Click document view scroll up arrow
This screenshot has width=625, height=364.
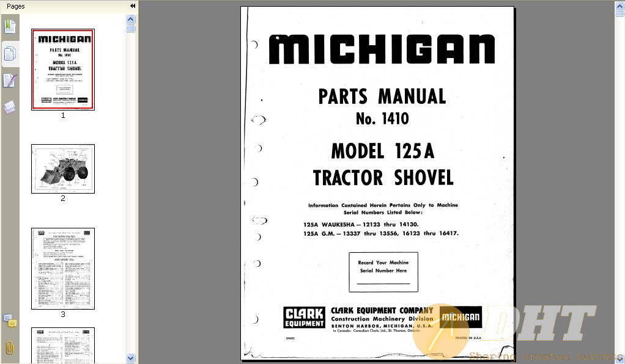(x=620, y=6)
